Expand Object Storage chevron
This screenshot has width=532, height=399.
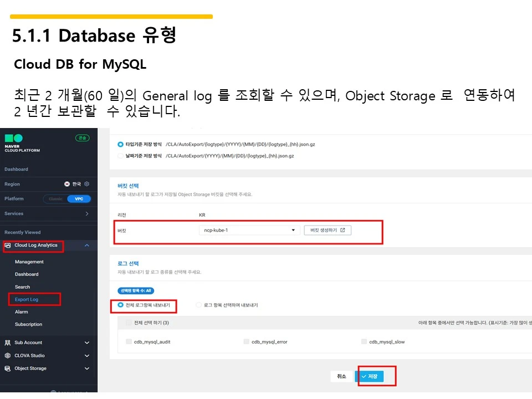pyautogui.click(x=87, y=369)
